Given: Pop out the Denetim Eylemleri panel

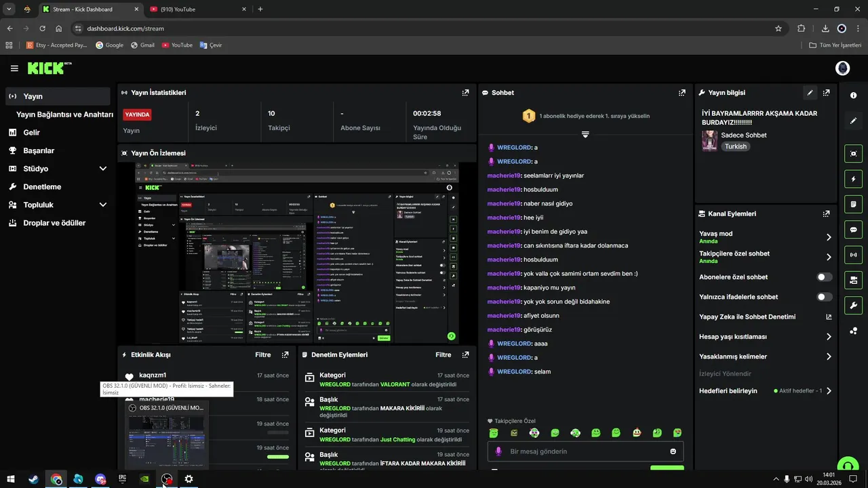Looking at the screenshot, I should click(465, 354).
